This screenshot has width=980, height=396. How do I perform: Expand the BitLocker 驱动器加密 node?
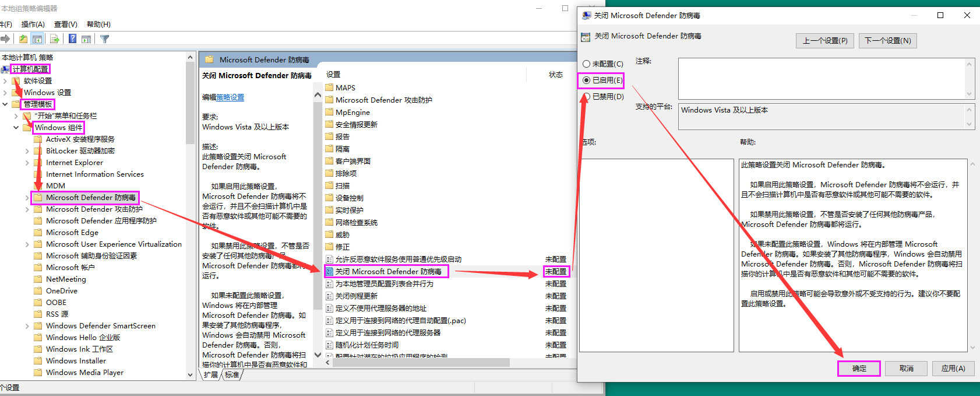tap(27, 150)
